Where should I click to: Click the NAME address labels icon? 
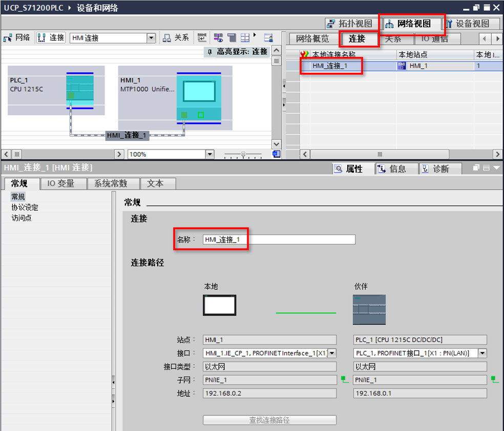pos(202,38)
